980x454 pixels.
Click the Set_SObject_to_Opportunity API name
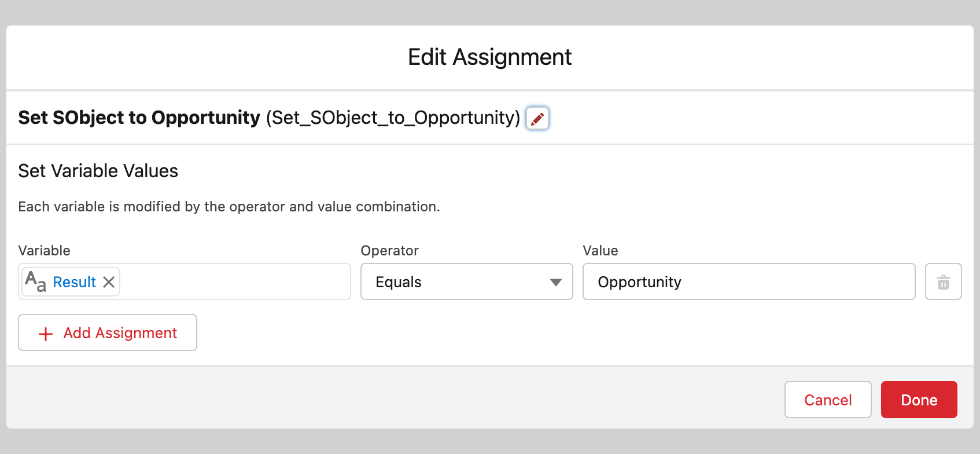pyautogui.click(x=393, y=118)
